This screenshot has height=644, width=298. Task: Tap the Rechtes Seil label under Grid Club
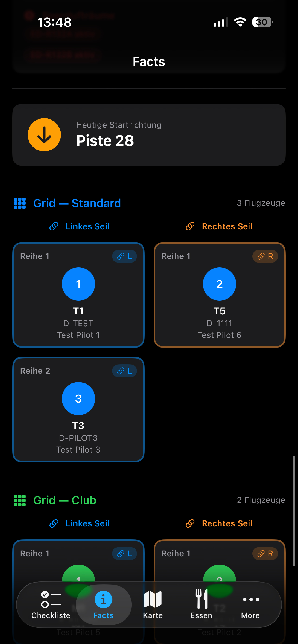tap(227, 523)
